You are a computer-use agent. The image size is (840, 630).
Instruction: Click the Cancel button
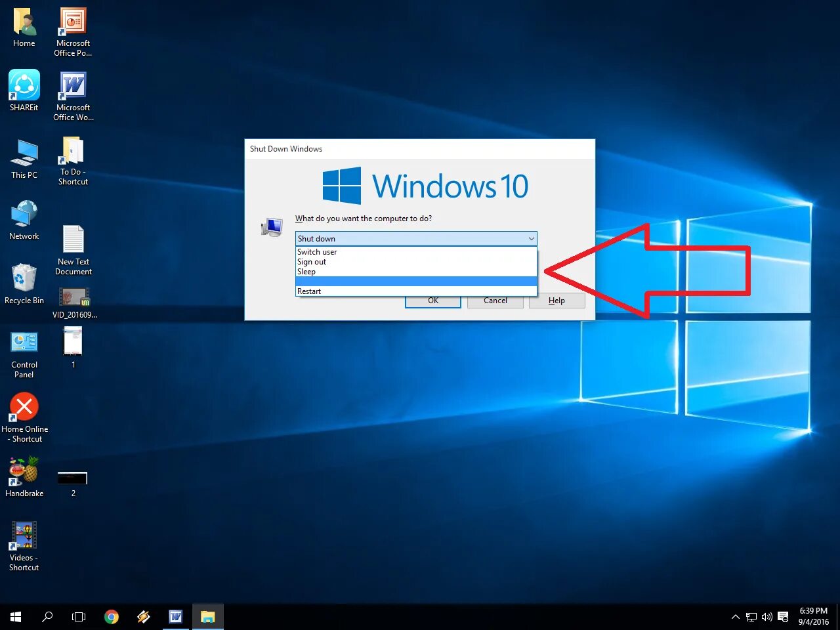click(495, 301)
